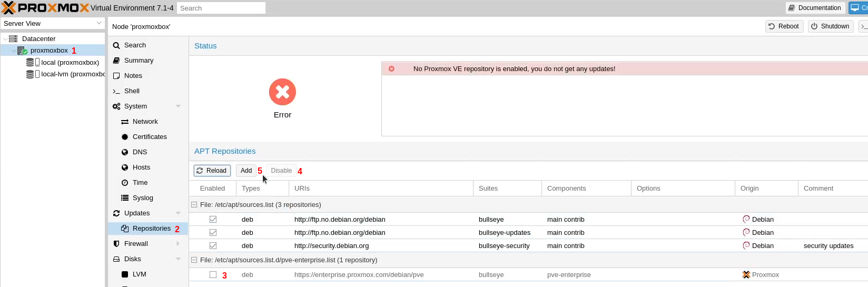Screen dimensions: 868x287
Task: Collapse the /etc/apt/sources.list group
Action: tap(194, 205)
